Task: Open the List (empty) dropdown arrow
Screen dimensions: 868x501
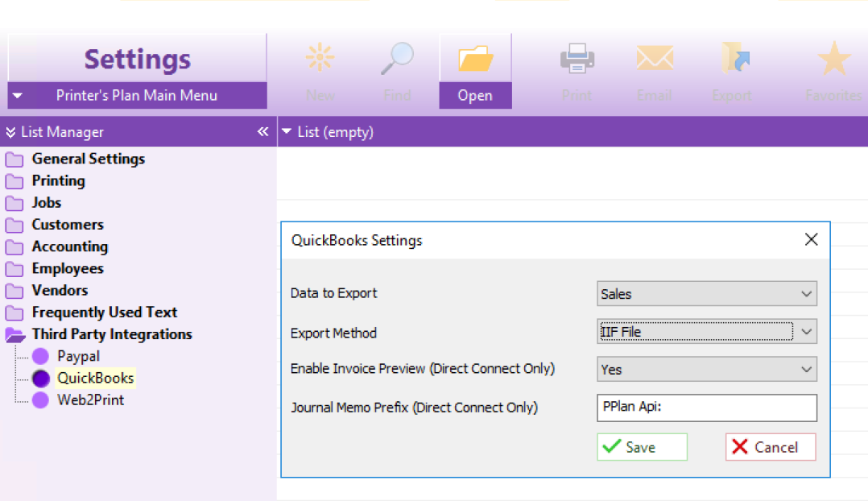Action: tap(286, 131)
